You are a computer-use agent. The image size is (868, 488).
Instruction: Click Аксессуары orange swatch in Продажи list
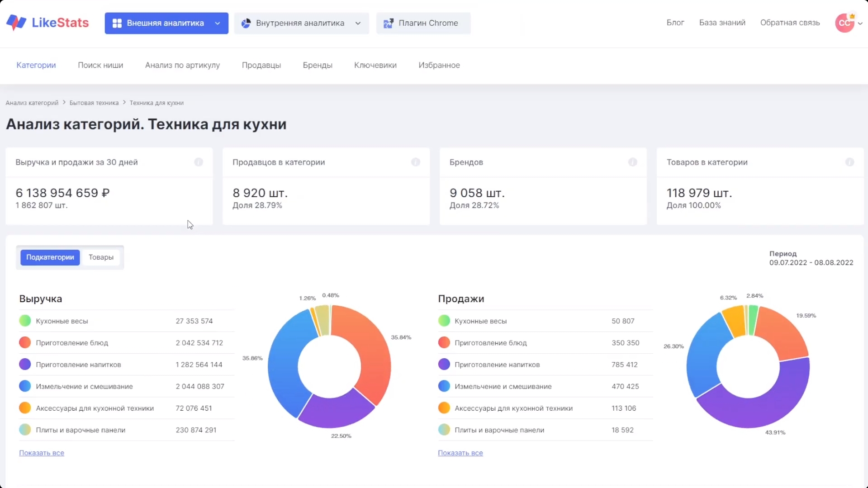pyautogui.click(x=444, y=407)
